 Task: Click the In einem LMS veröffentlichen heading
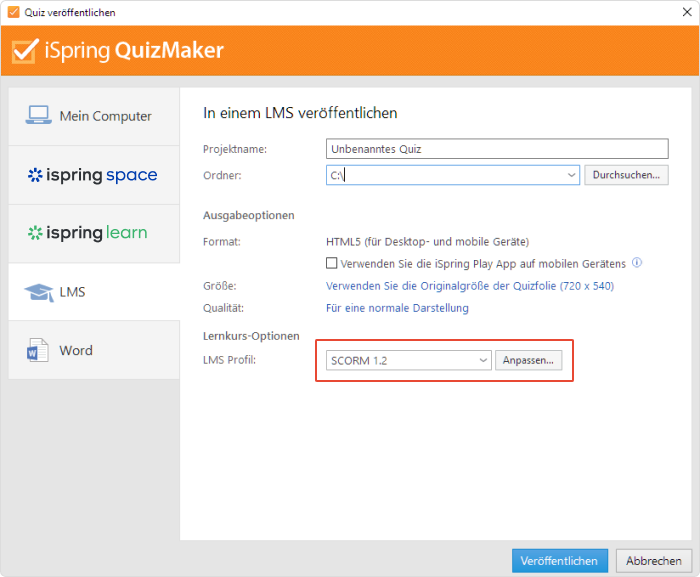click(x=300, y=113)
